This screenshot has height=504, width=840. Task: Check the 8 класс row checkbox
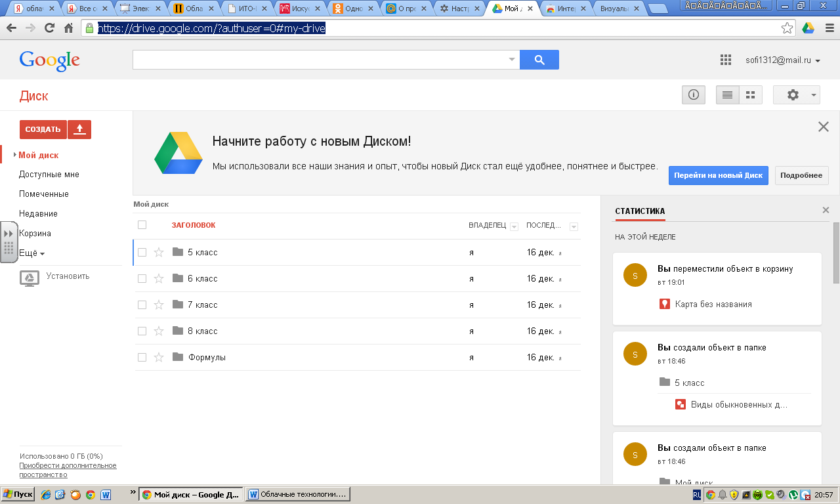pyautogui.click(x=142, y=331)
